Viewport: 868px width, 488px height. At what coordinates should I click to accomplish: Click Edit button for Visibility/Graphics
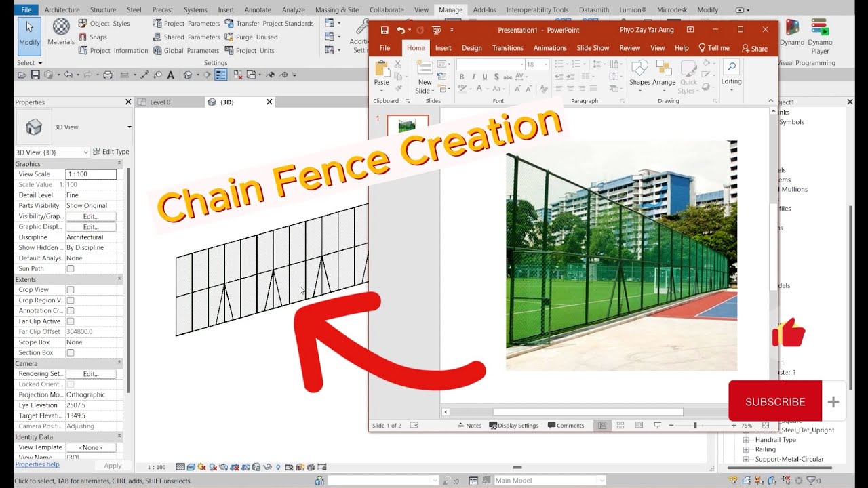[x=91, y=216]
